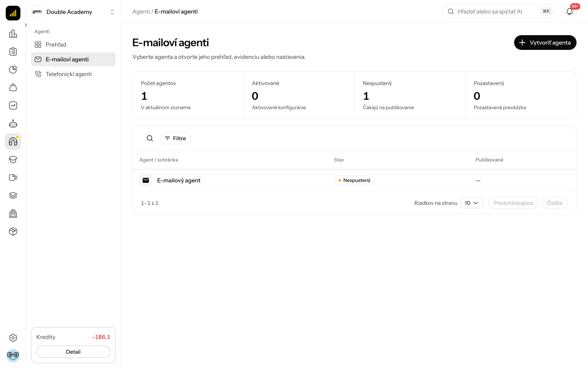Click the Stav column header
Screen dimensions: 588x368
[x=339, y=160]
